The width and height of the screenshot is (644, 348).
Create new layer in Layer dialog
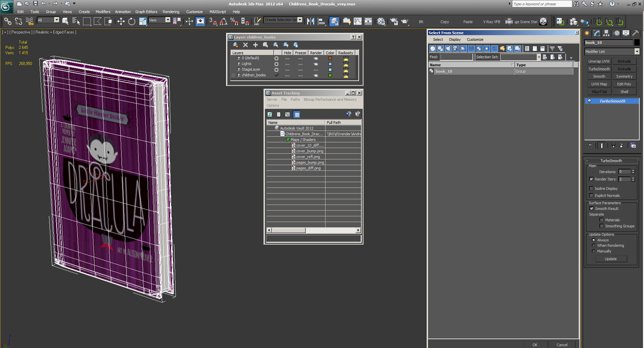tap(235, 45)
